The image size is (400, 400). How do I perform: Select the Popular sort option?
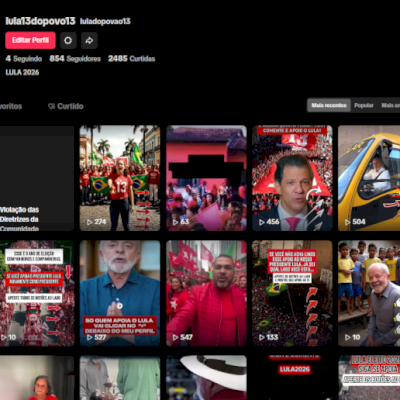tap(364, 105)
